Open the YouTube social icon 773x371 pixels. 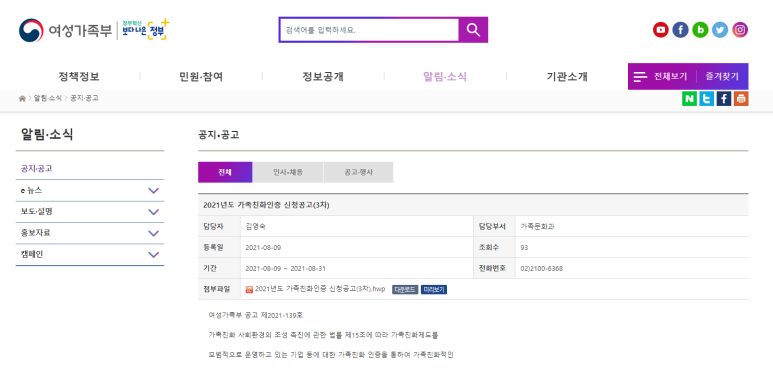pyautogui.click(x=661, y=30)
